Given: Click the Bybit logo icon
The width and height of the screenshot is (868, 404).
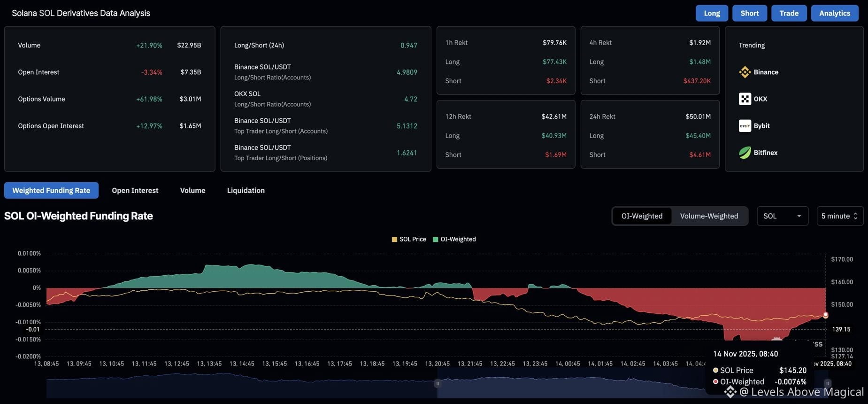Looking at the screenshot, I should (x=745, y=125).
